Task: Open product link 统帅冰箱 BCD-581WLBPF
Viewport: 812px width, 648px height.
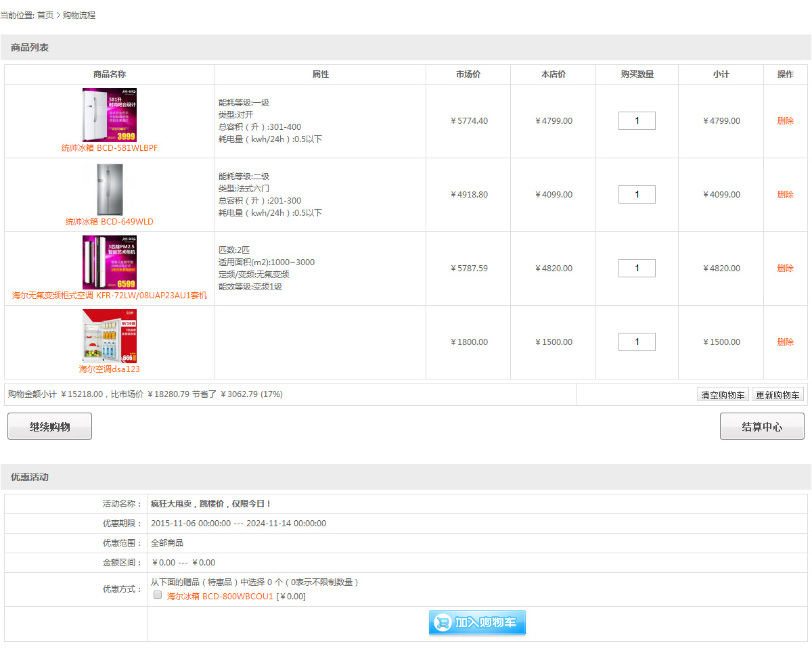Action: 110,148
